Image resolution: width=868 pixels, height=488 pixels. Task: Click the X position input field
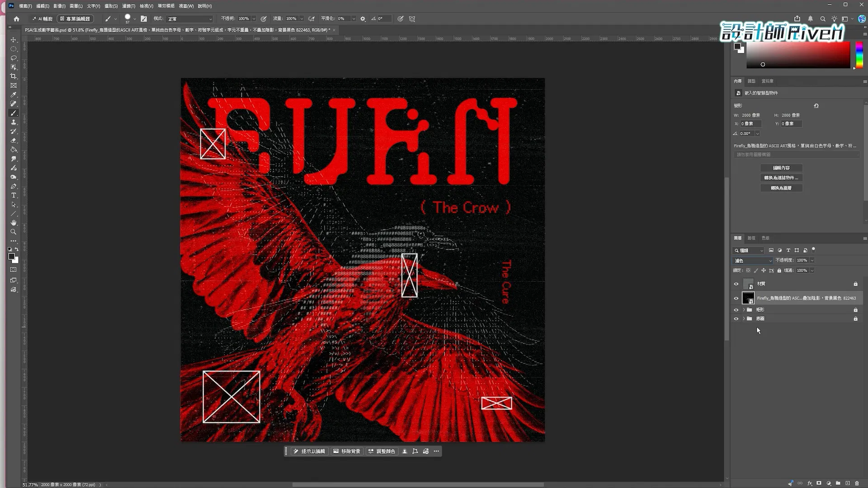[x=751, y=124]
